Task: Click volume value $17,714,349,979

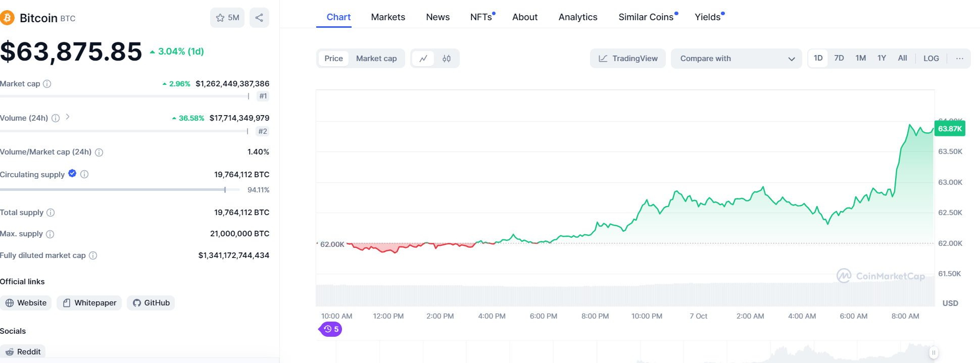Action: 239,118
